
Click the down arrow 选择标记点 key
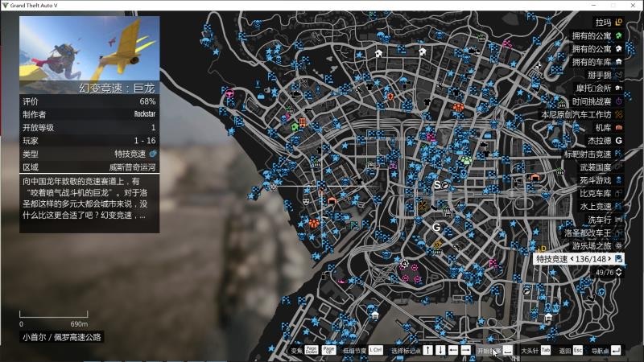tap(440, 350)
